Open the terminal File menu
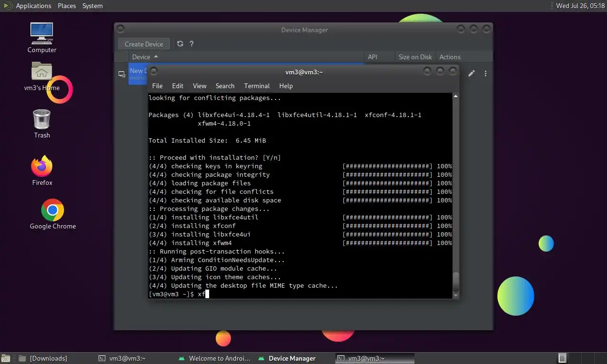Image resolution: width=607 pixels, height=364 pixels. click(157, 86)
